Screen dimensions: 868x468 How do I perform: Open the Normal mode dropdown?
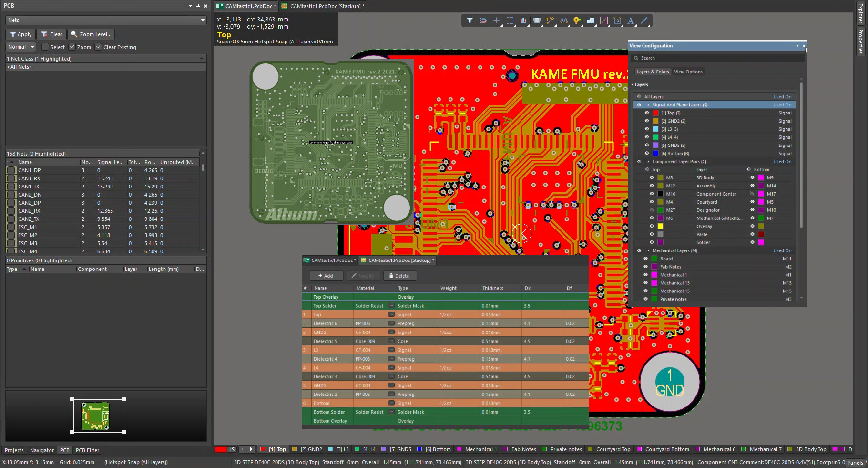(21, 47)
